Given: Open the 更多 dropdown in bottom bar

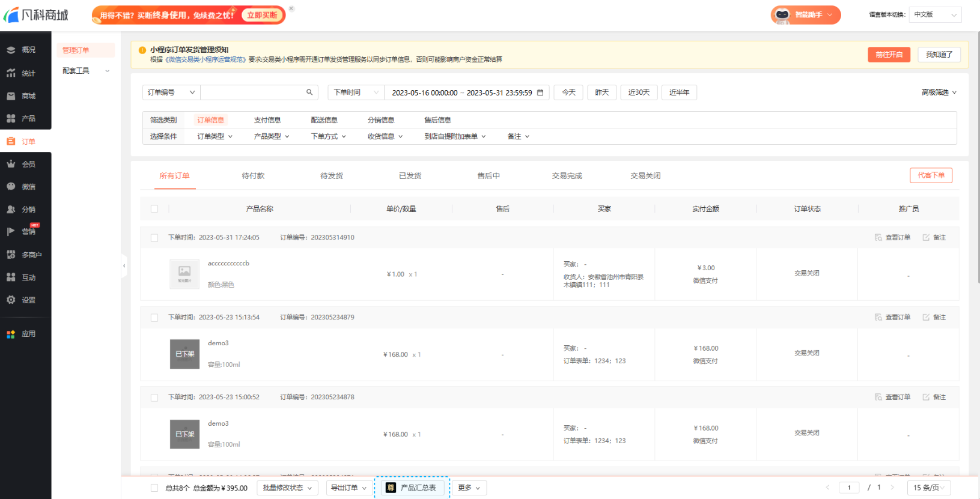Looking at the screenshot, I should [469, 488].
